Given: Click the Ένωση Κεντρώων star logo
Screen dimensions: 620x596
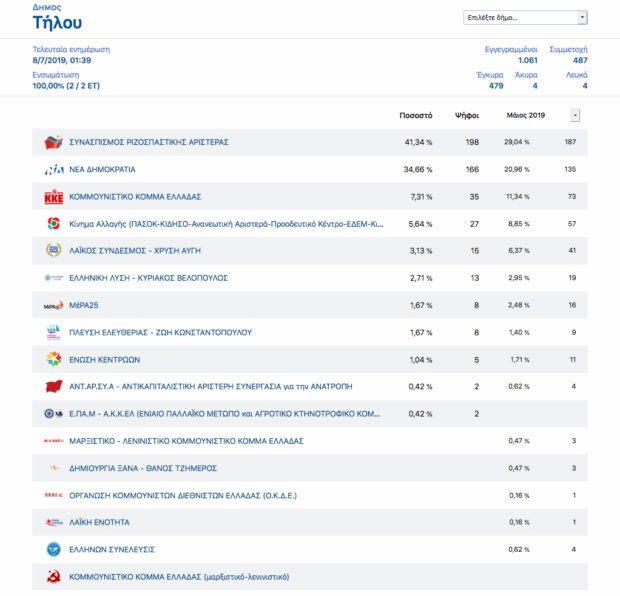Looking at the screenshot, I should coord(54,359).
